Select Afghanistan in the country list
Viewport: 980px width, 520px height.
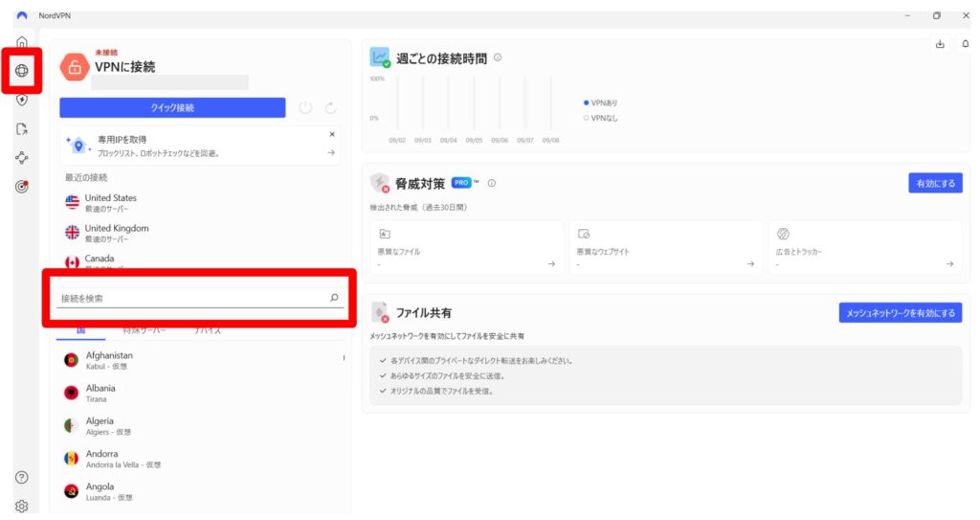click(x=200, y=360)
